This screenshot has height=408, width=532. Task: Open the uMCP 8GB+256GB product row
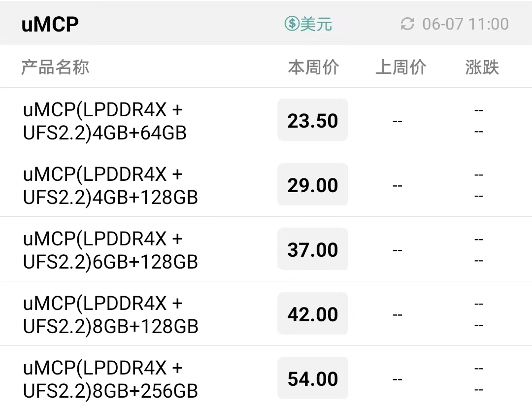coord(266,377)
